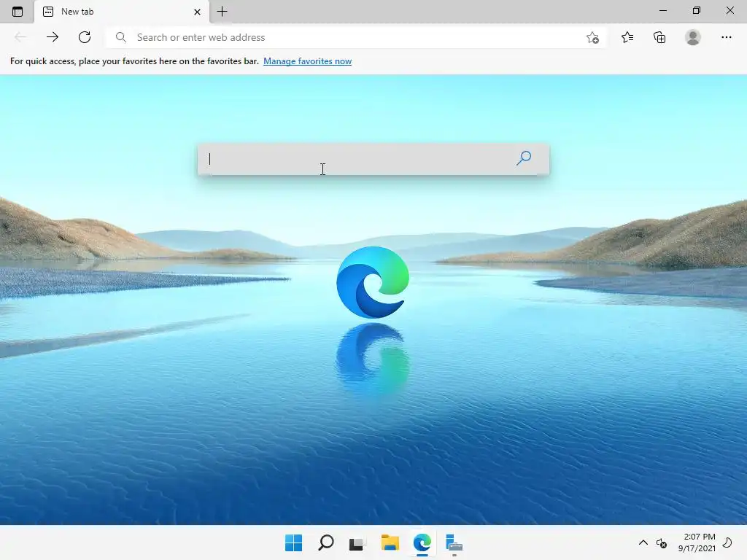
Task: Click the address bar search field
Action: tap(355, 37)
